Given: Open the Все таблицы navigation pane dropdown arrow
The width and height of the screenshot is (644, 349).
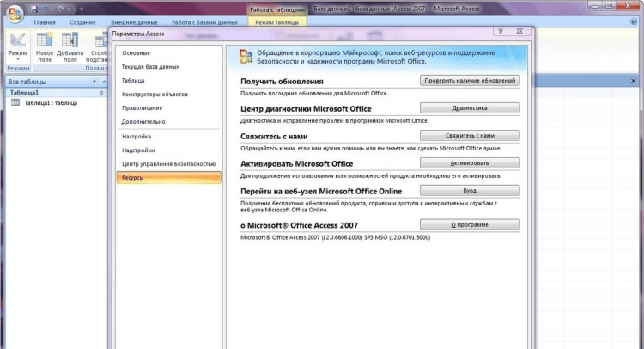Looking at the screenshot, I should [94, 82].
